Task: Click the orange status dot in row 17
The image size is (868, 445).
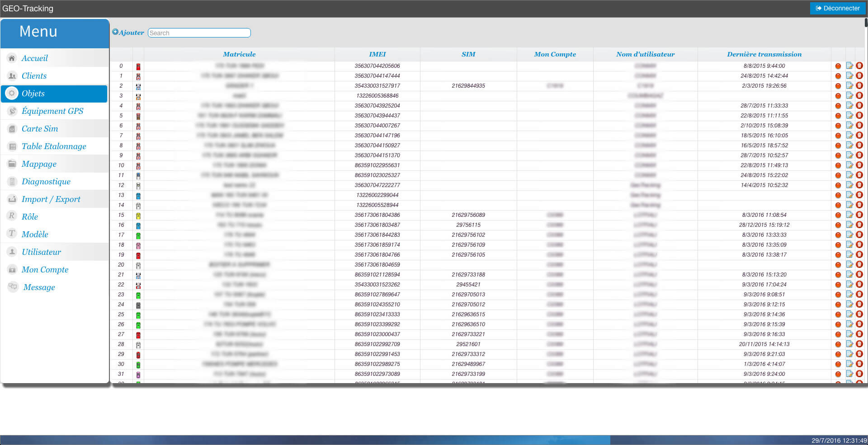Action: [x=838, y=235]
